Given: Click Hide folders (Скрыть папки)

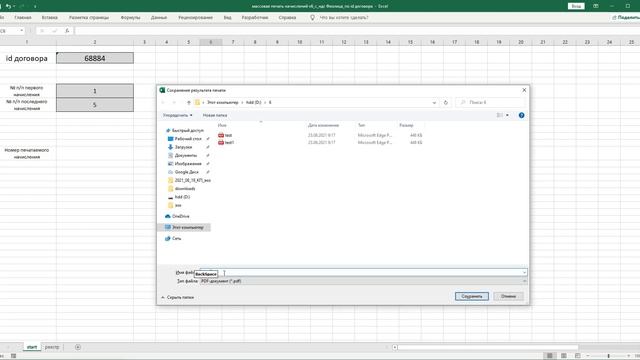Looking at the screenshot, I should pos(178,298).
